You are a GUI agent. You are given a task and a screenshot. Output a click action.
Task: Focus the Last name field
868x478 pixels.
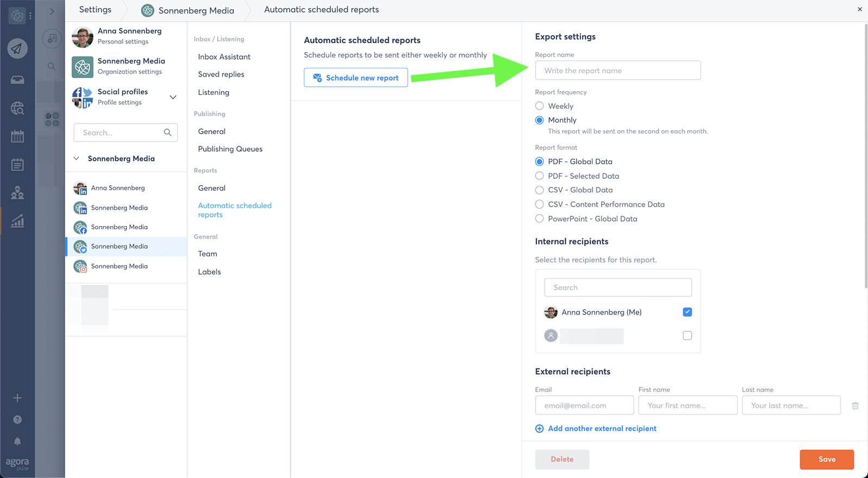[x=791, y=405]
